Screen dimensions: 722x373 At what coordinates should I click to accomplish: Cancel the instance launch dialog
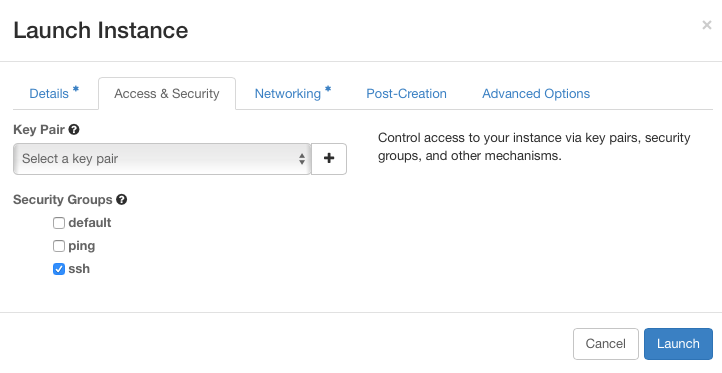[606, 344]
